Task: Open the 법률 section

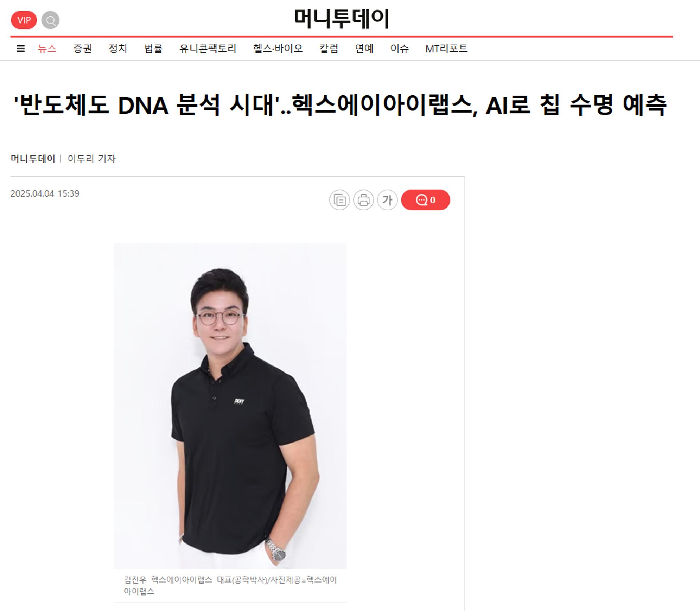Action: point(153,49)
